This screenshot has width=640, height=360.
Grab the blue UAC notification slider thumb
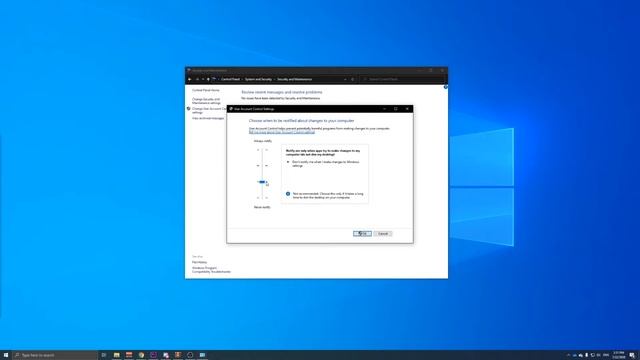262,182
